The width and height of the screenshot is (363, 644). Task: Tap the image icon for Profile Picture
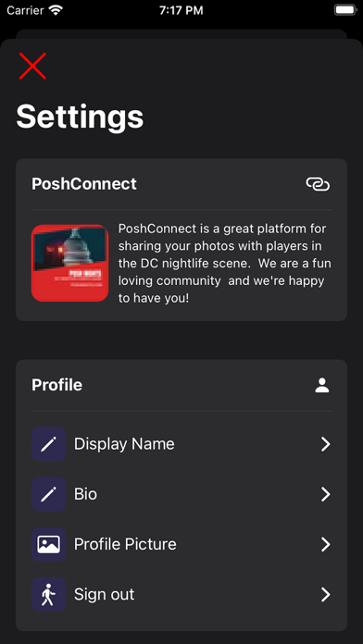[48, 544]
